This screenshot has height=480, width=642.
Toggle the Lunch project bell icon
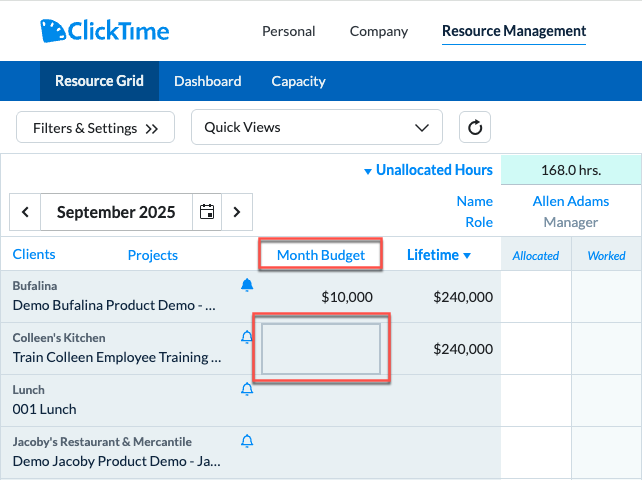247,389
